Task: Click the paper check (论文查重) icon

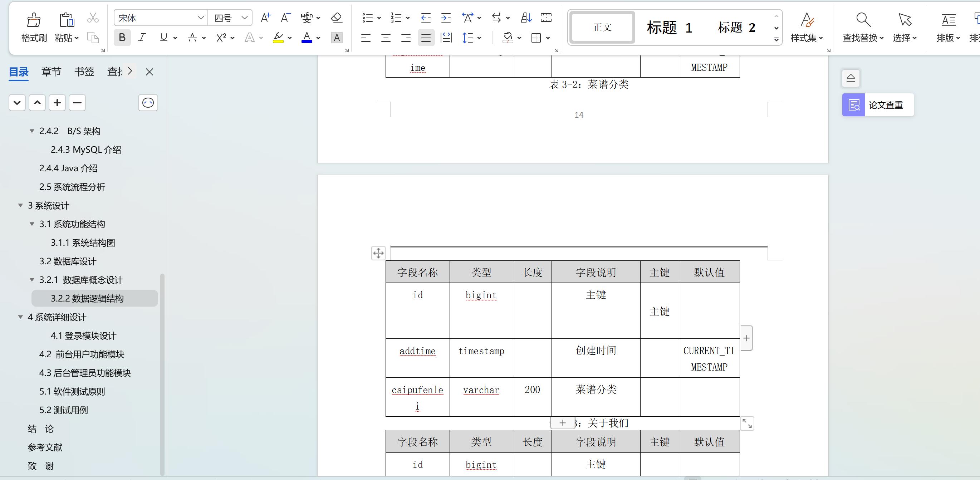Action: point(853,105)
